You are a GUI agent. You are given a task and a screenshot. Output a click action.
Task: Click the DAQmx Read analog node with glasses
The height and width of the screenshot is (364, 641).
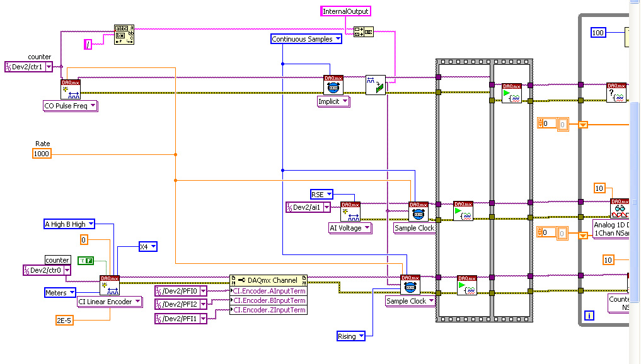pyautogui.click(x=620, y=208)
